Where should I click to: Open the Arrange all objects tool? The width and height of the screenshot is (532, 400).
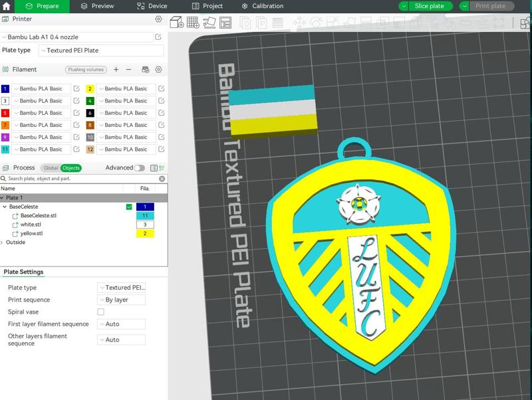click(225, 22)
